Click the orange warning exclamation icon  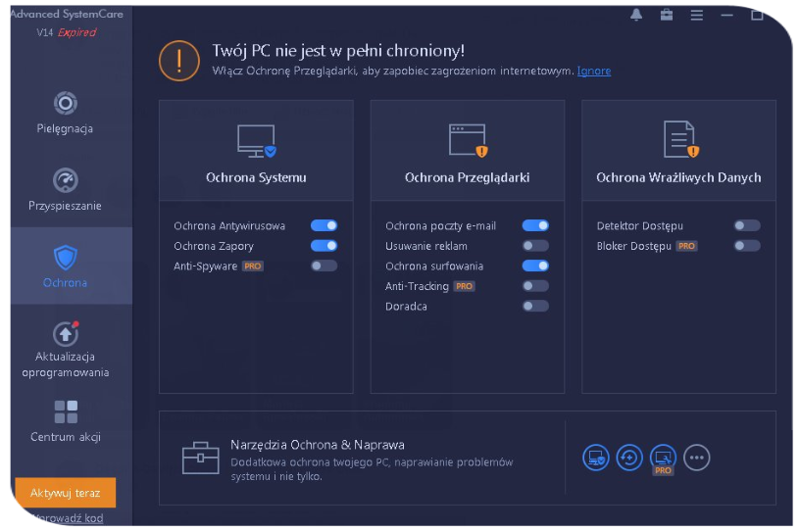(179, 61)
